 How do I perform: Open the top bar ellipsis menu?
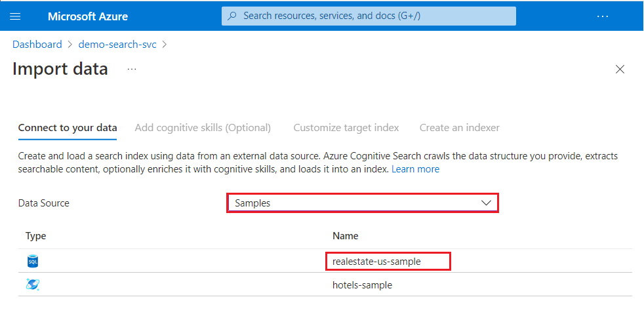603,16
